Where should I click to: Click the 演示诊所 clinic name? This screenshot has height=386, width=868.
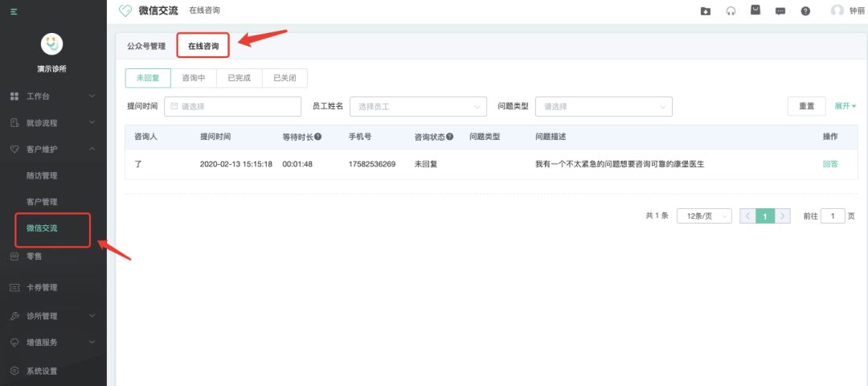click(52, 68)
